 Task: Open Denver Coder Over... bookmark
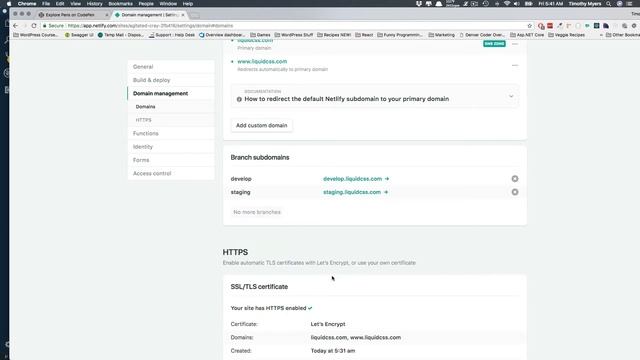point(482,35)
